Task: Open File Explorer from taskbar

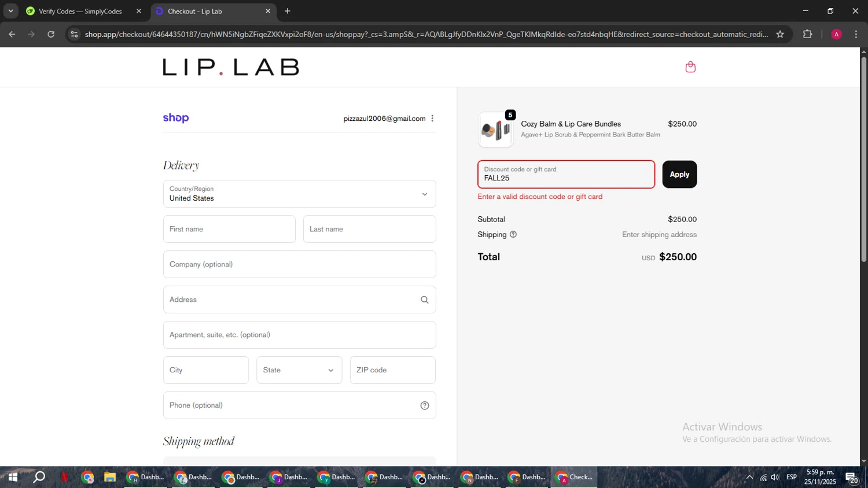Action: (x=110, y=477)
